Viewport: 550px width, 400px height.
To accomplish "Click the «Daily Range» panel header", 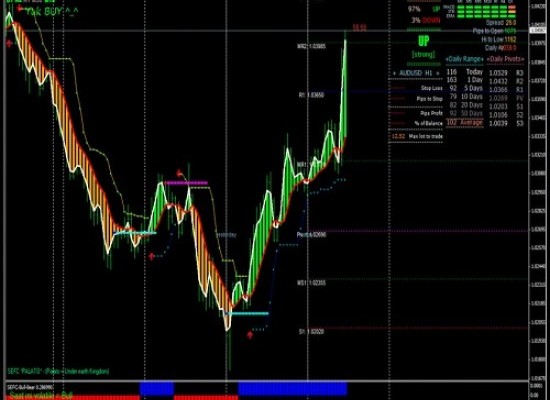I will point(464,59).
